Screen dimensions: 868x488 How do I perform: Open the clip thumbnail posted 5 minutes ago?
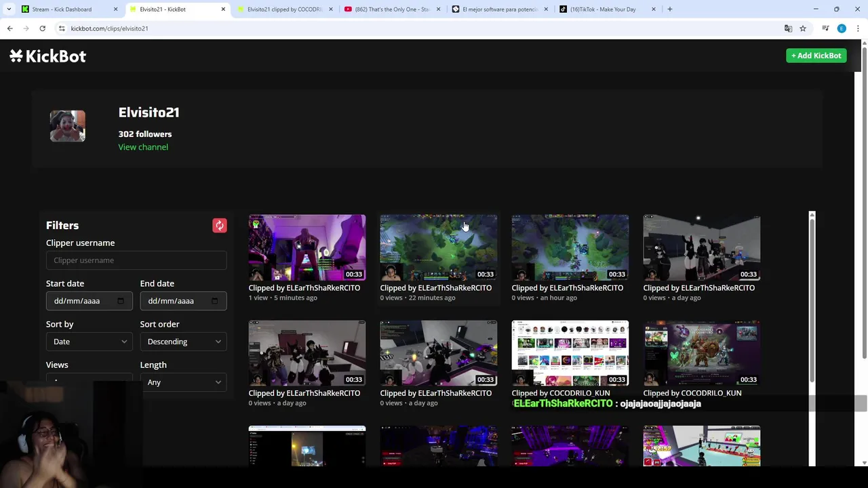click(x=307, y=247)
